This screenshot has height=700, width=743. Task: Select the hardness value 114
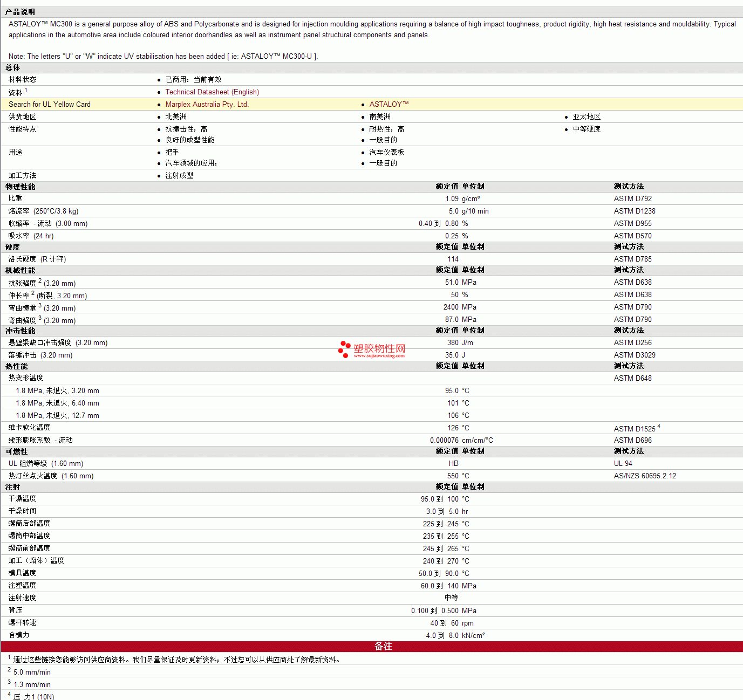453,259
